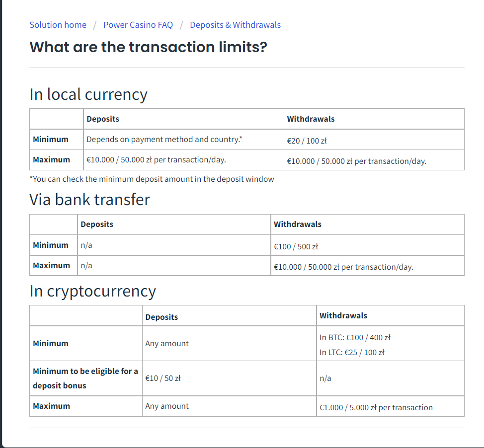484x448 pixels.
Task: Go to Power Casino FAQ breadcrumb
Action: (138, 25)
